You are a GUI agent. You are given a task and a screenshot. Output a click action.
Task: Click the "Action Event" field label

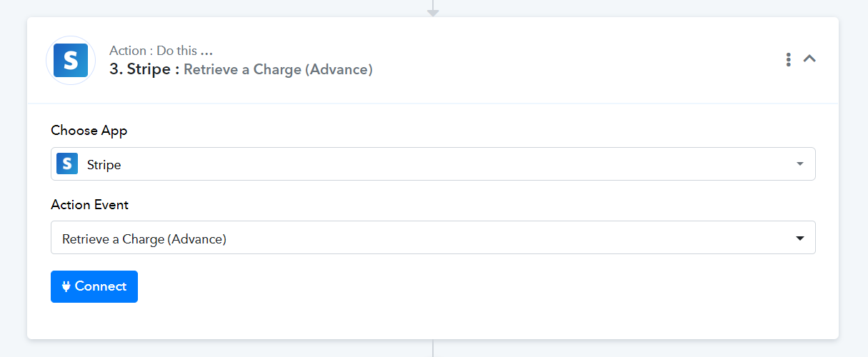click(90, 205)
